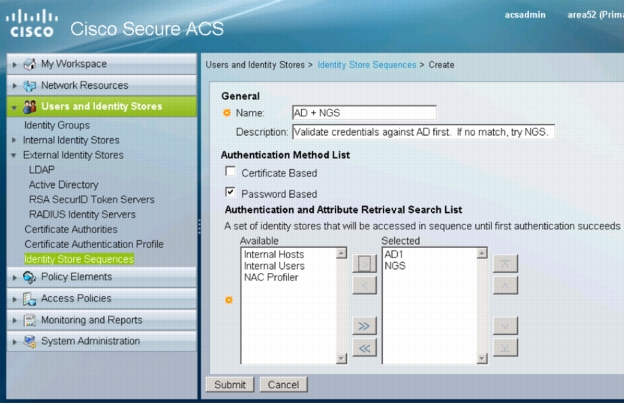626x405 pixels.
Task: Open Certificate Authorities page
Action: tap(71, 229)
